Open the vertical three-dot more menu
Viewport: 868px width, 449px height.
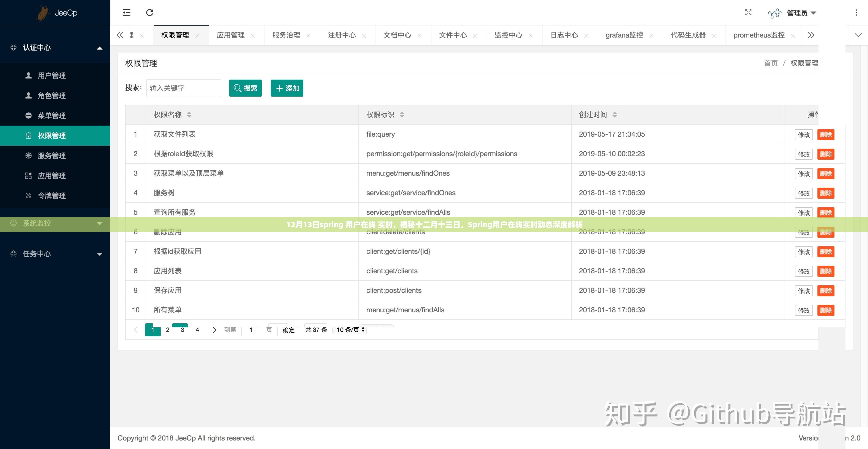pyautogui.click(x=856, y=13)
